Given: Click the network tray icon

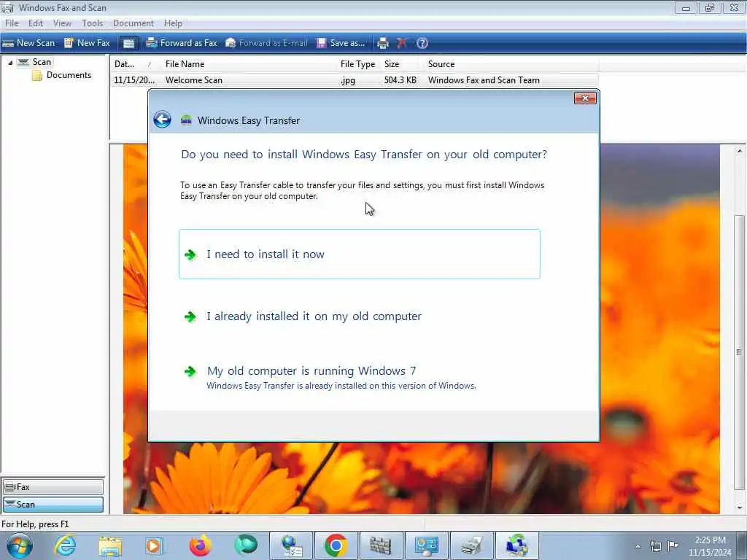Looking at the screenshot, I should pos(656,546).
